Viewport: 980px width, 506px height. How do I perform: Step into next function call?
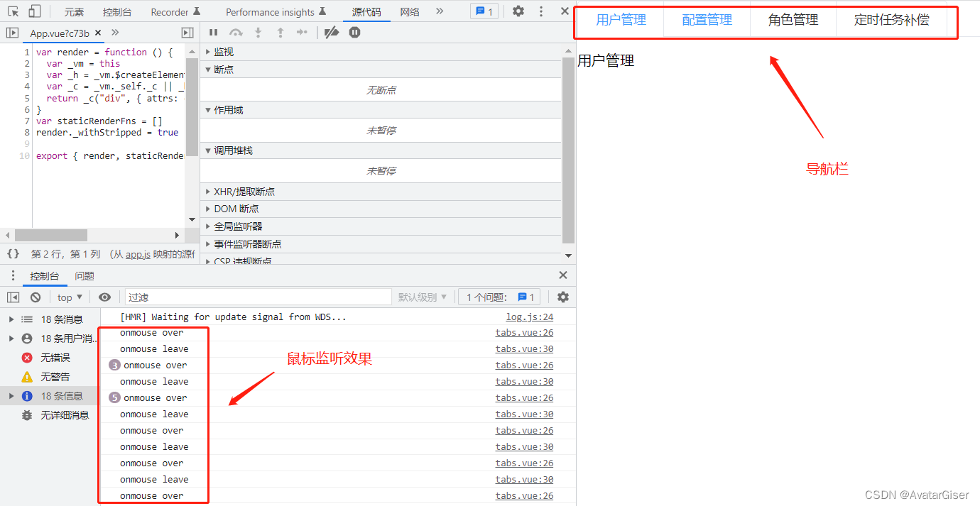257,32
